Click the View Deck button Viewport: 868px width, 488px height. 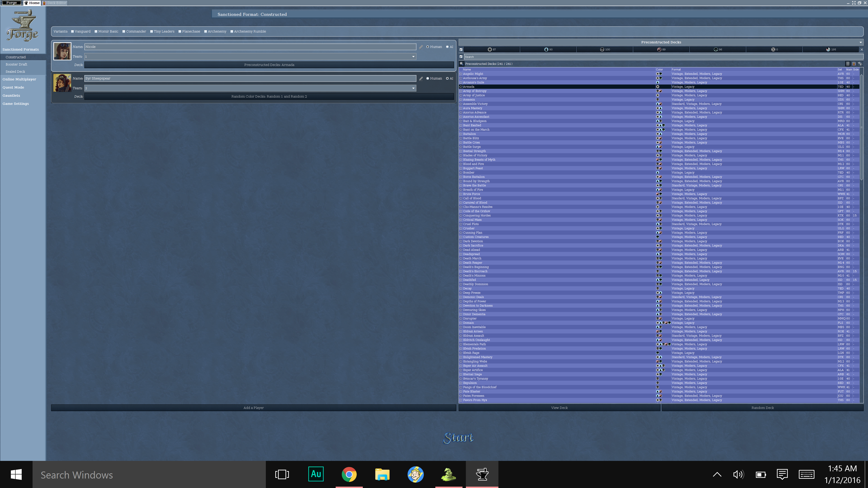coord(559,408)
